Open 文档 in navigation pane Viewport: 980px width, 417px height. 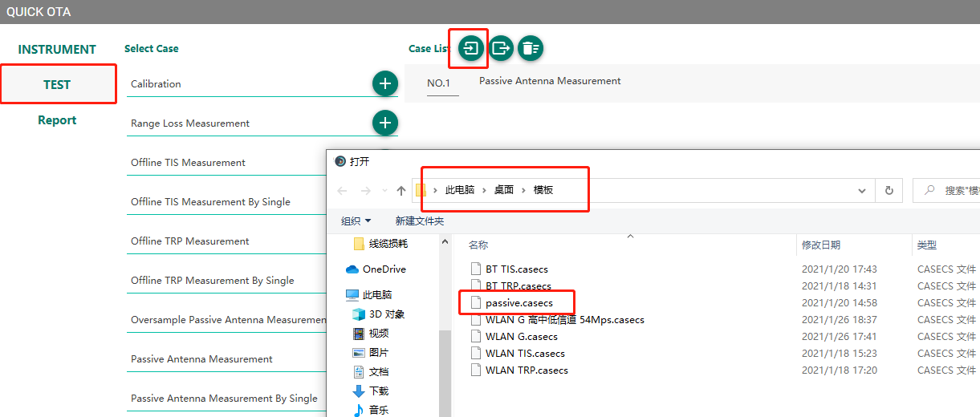371,372
